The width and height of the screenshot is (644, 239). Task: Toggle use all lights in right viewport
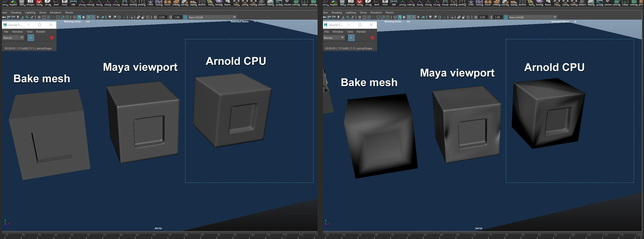tap(419, 17)
